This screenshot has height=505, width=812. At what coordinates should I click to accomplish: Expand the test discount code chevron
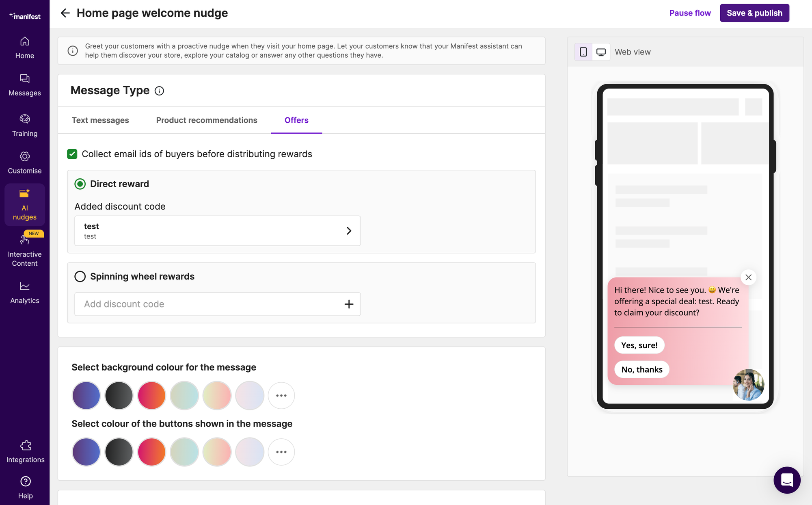coord(349,231)
